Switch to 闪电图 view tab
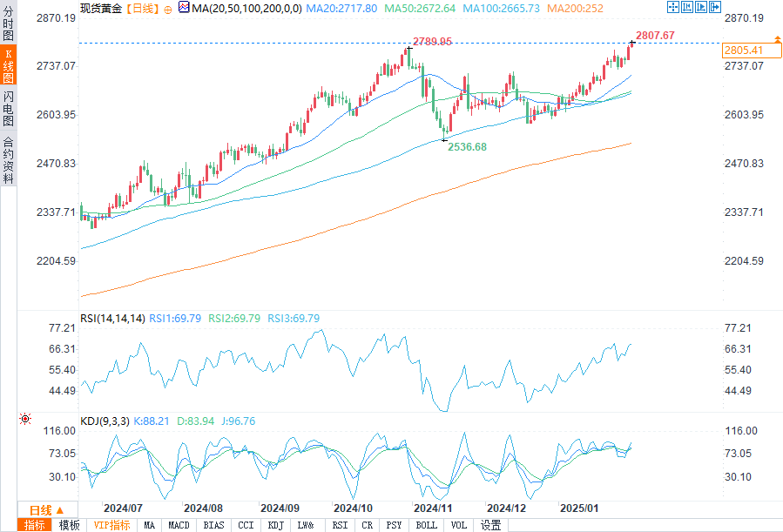 [8, 108]
